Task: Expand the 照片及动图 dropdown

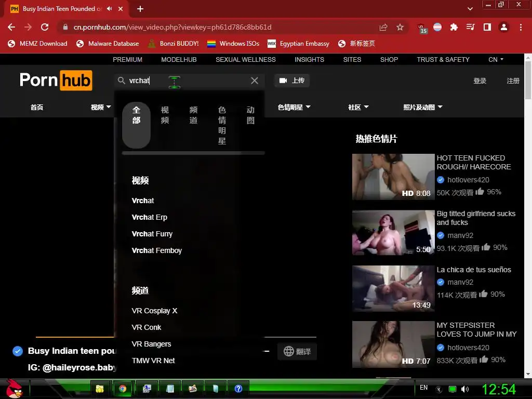Action: tap(423, 107)
